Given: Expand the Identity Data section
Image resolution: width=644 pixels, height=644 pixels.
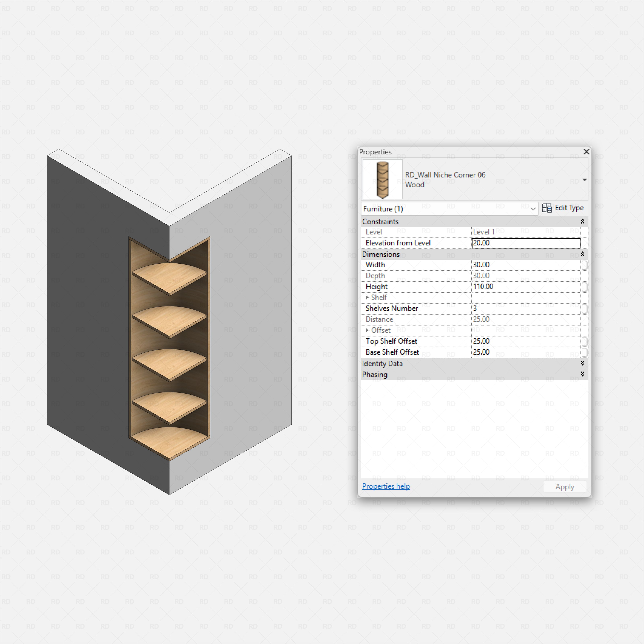Looking at the screenshot, I should pyautogui.click(x=582, y=363).
